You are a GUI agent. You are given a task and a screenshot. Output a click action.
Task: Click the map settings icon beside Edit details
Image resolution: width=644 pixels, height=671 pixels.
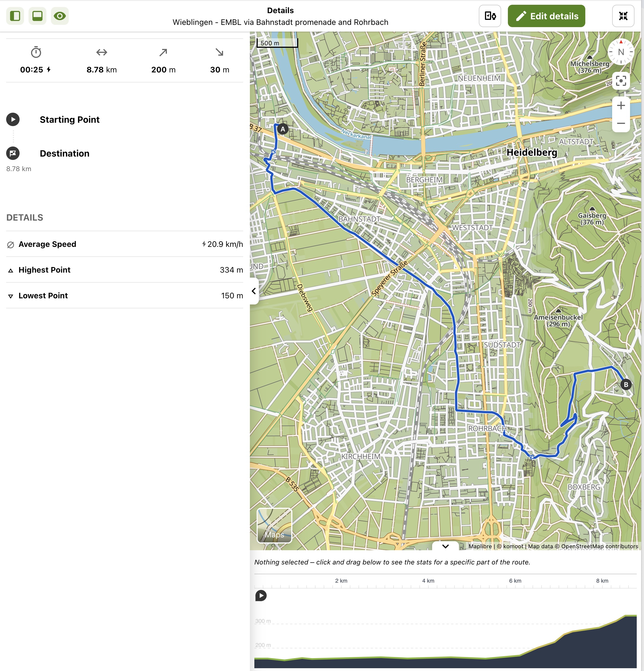[x=490, y=16]
